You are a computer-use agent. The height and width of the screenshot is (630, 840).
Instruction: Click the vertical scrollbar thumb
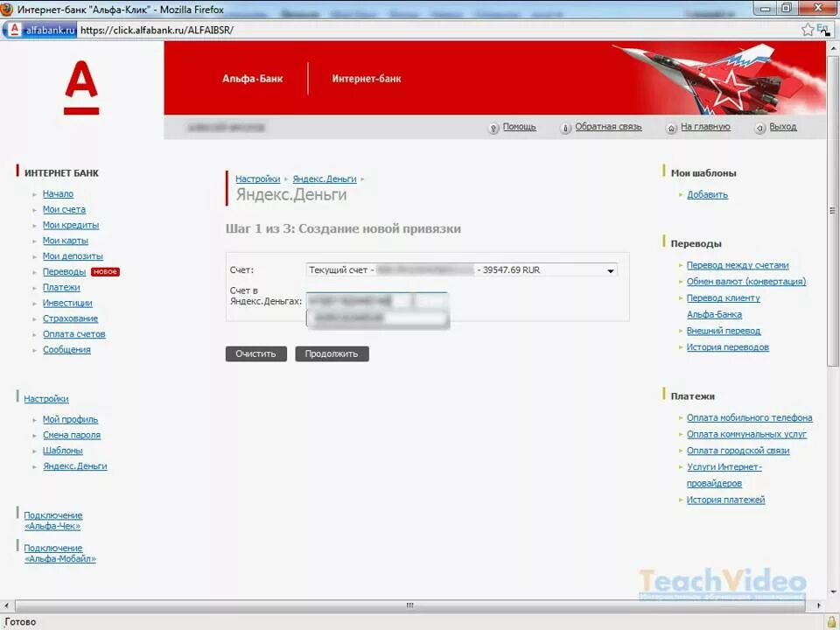[x=832, y=211]
